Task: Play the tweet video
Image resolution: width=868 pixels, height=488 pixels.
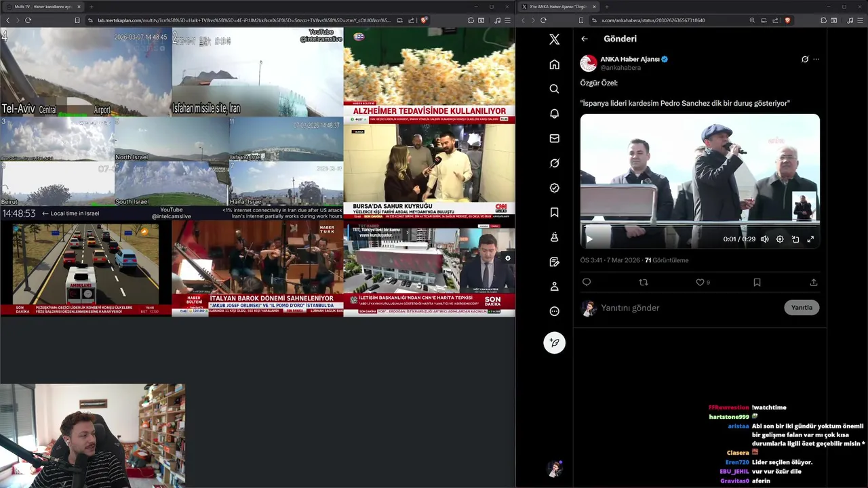Action: [x=589, y=239]
